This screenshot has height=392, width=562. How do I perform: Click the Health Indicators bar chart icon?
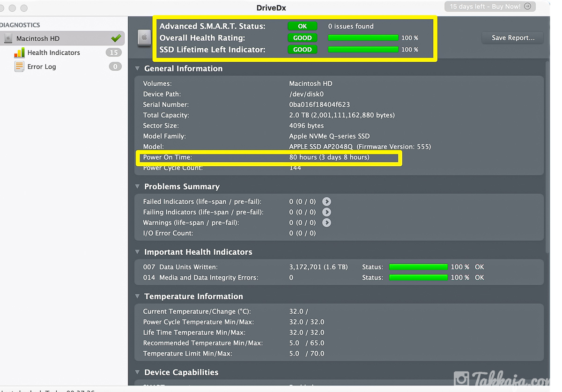19,52
